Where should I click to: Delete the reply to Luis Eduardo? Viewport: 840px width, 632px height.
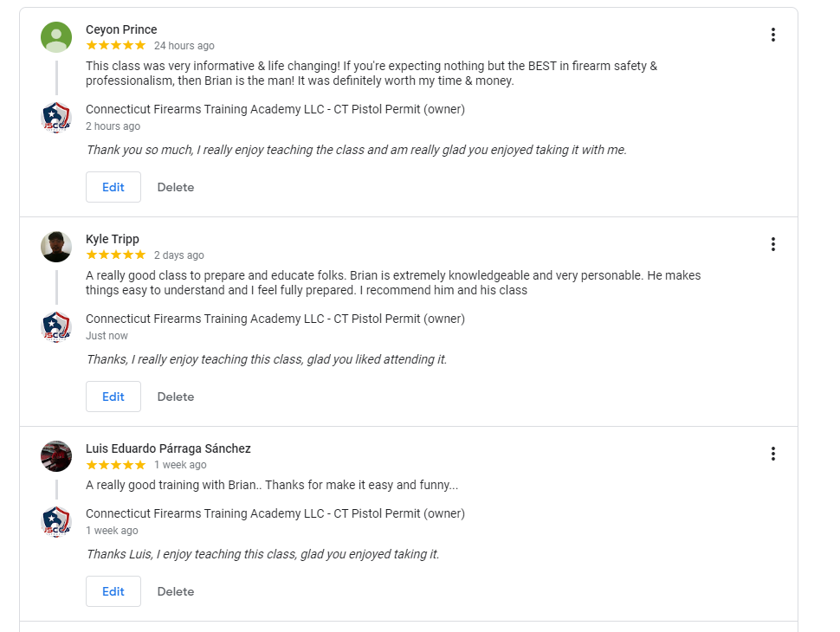(x=176, y=591)
